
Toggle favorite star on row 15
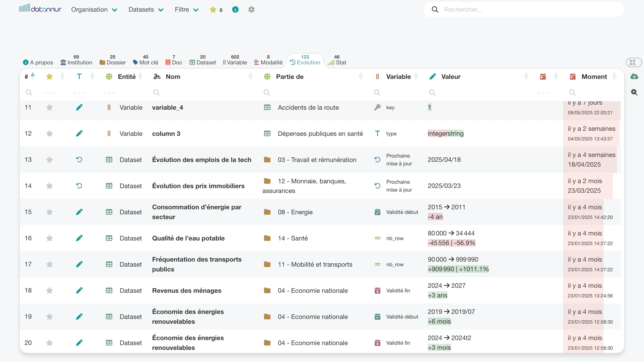pyautogui.click(x=50, y=212)
